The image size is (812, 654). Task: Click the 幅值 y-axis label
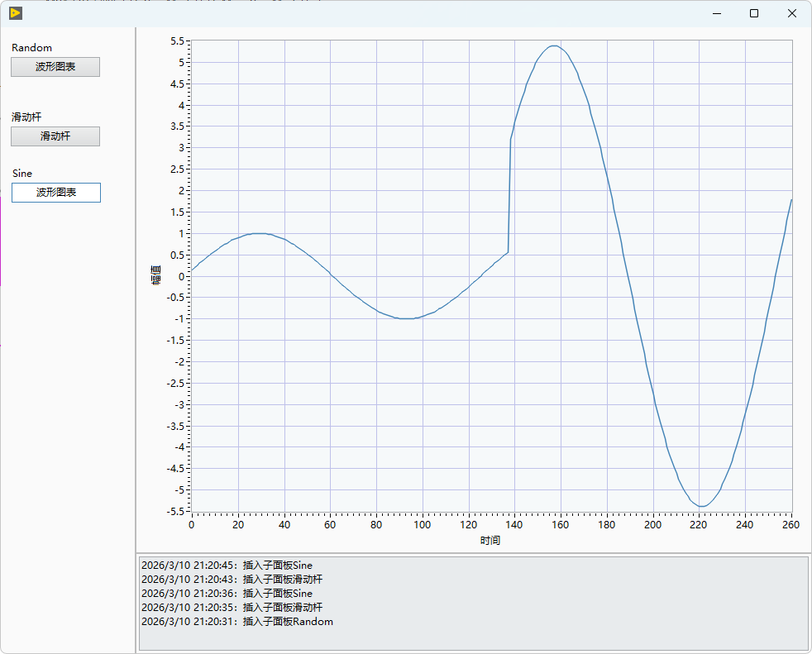click(156, 275)
